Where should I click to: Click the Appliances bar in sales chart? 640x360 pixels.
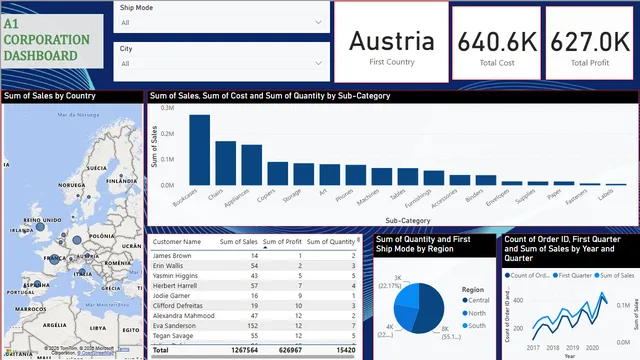(251, 165)
